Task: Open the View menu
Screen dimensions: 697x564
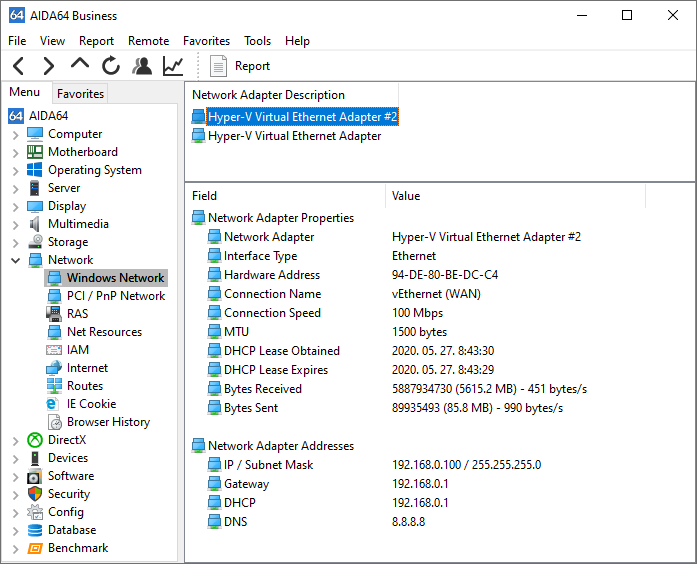Action: tap(52, 41)
